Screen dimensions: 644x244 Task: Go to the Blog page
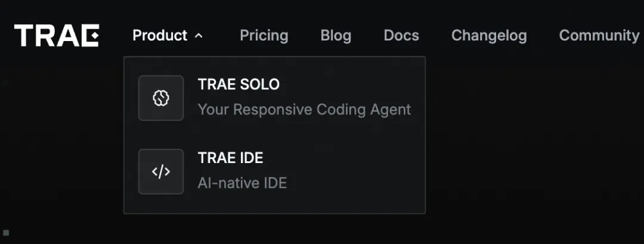click(x=336, y=36)
